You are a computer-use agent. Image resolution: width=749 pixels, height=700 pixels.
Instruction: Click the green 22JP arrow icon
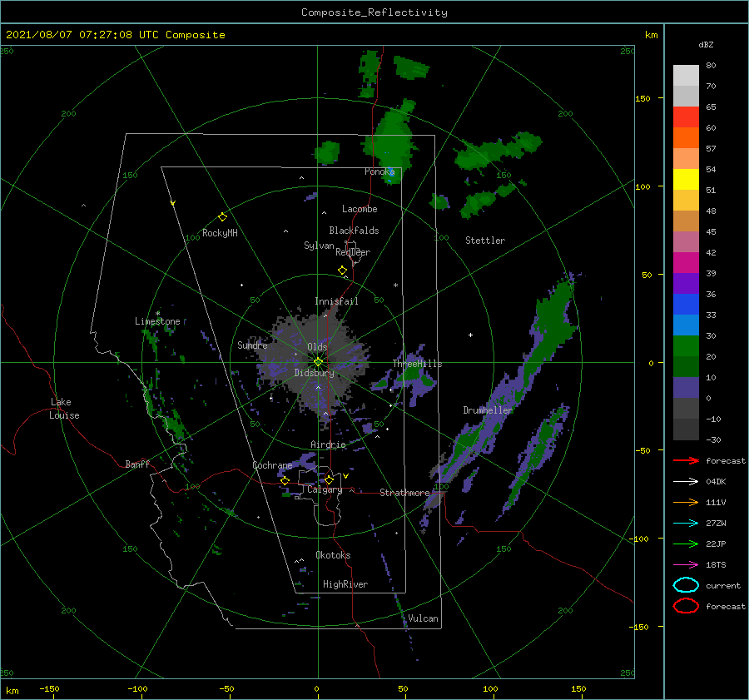[x=686, y=544]
